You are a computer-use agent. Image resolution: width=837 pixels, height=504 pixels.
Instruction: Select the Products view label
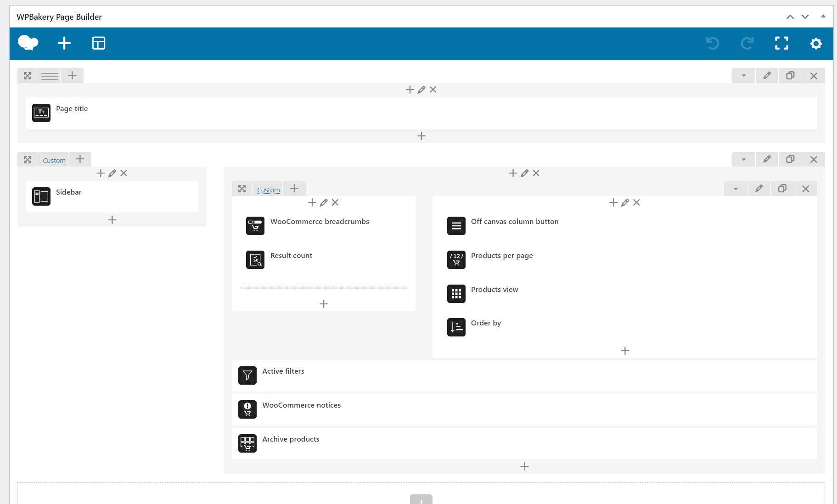(494, 290)
